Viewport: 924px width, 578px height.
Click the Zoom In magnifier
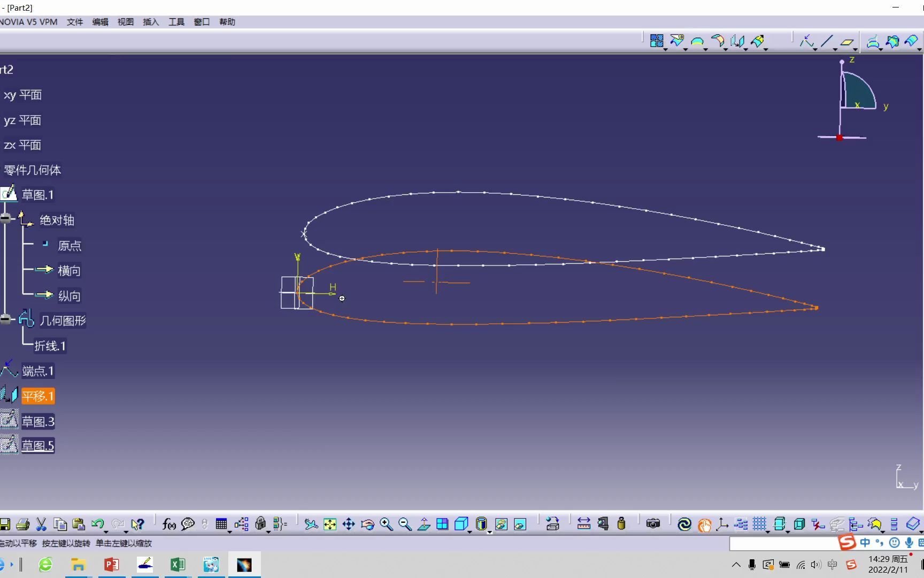point(386,524)
